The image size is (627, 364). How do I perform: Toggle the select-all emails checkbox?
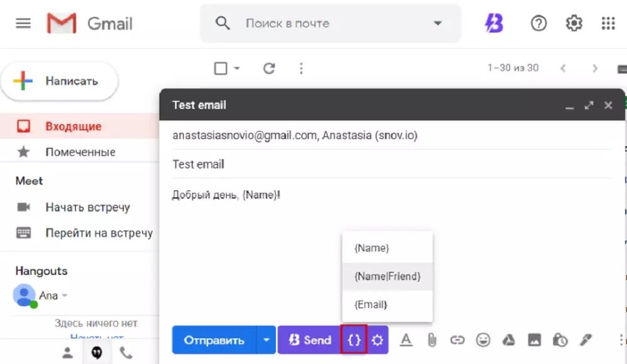pos(221,68)
